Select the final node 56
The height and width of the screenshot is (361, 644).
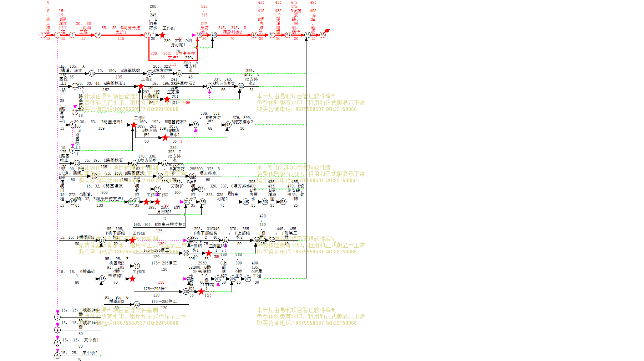coord(323,35)
